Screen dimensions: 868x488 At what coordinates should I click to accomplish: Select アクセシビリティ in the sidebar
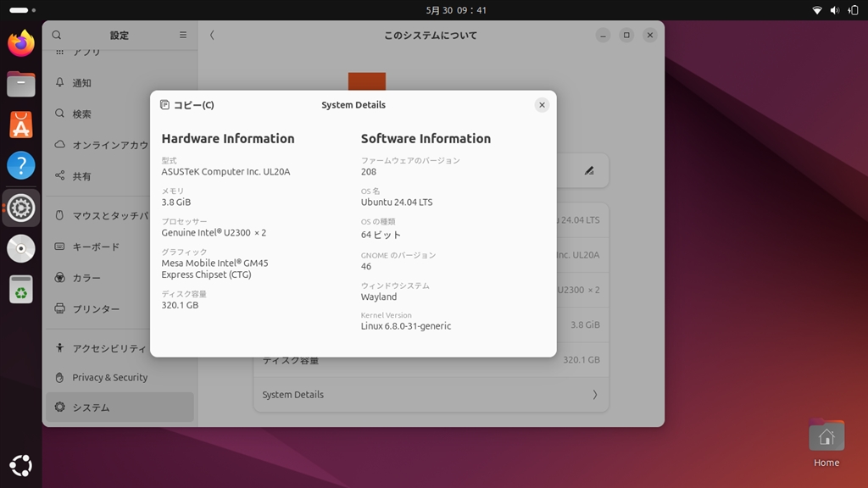(120, 348)
